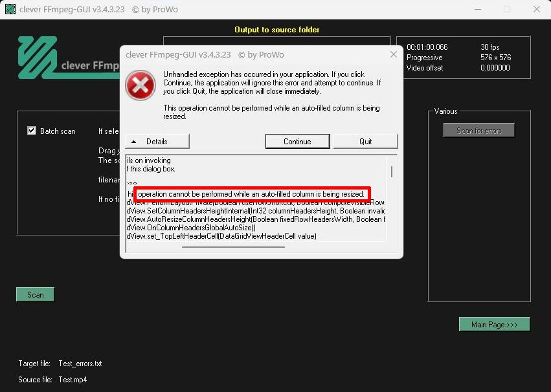The height and width of the screenshot is (392, 551).
Task: Click the dView.AutoResizeColumnHeadersHeight stack trace line
Action: pyautogui.click(x=256, y=219)
